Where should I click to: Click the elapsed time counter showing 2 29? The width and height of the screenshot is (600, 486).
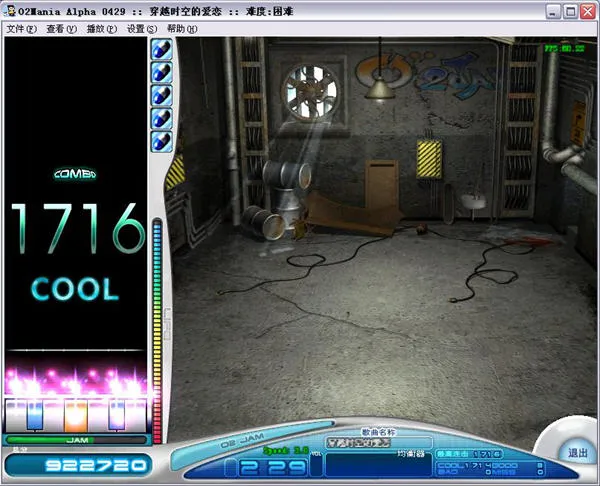pos(265,466)
